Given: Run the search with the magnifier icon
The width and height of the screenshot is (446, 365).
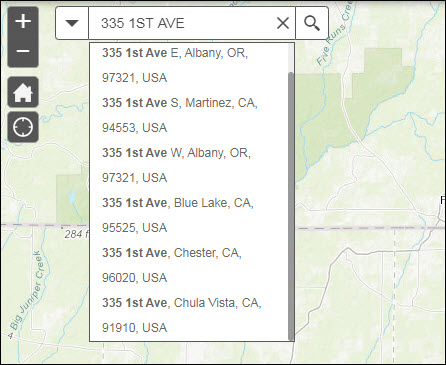Looking at the screenshot, I should pos(312,23).
